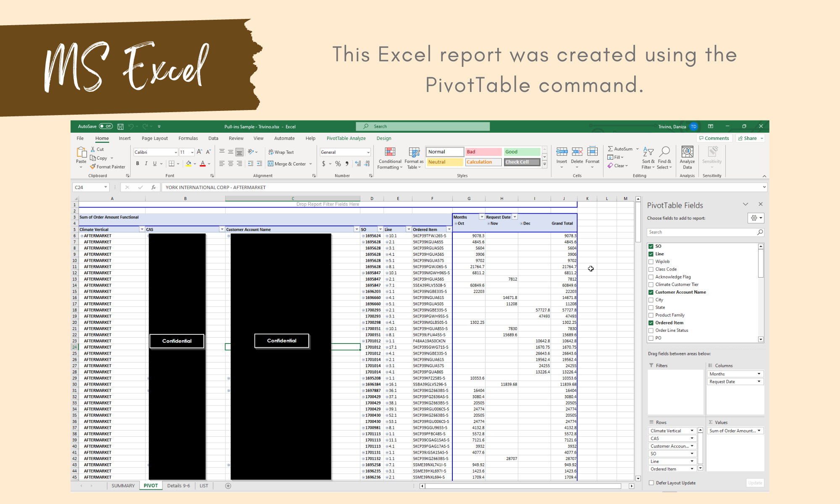
Task: Click the Comments button
Action: coord(714,138)
